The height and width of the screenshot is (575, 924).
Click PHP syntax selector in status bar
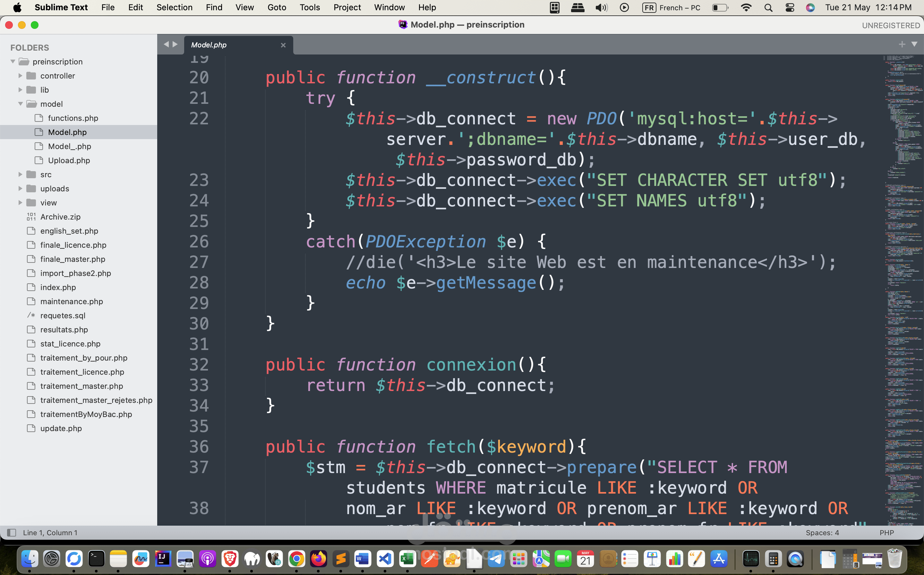[x=886, y=532]
